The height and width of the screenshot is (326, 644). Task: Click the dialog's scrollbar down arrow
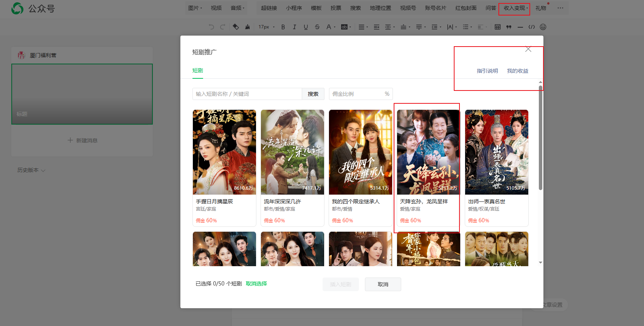tap(540, 262)
